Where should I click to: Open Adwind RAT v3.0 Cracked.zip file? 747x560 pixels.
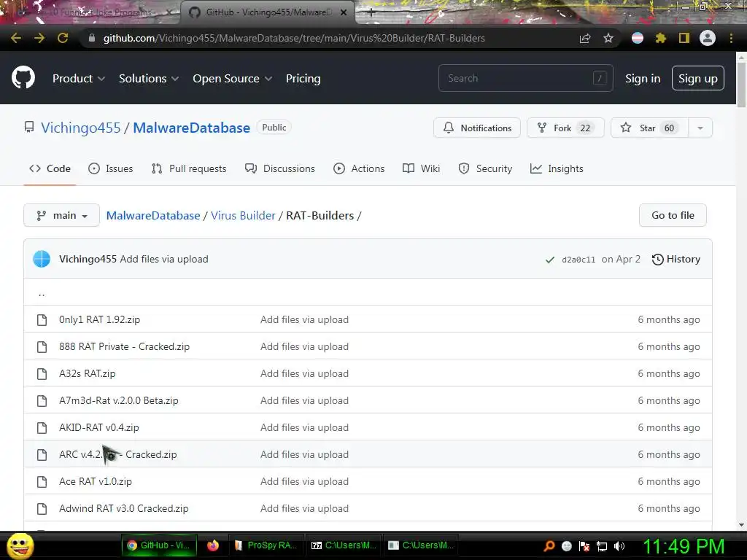click(124, 508)
